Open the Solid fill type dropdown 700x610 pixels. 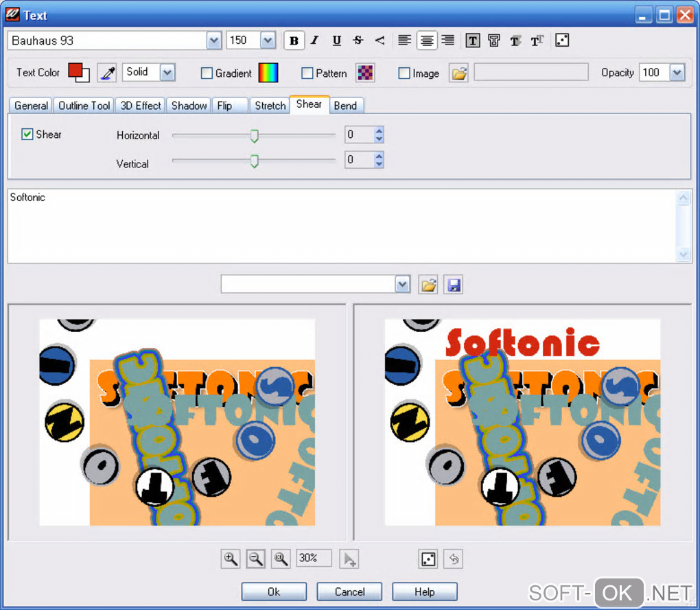click(x=167, y=72)
